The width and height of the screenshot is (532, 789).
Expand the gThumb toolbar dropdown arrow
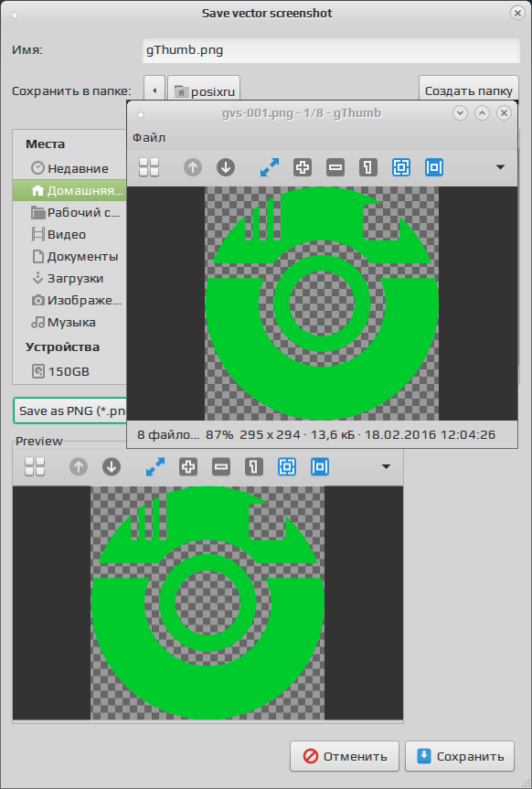point(500,167)
